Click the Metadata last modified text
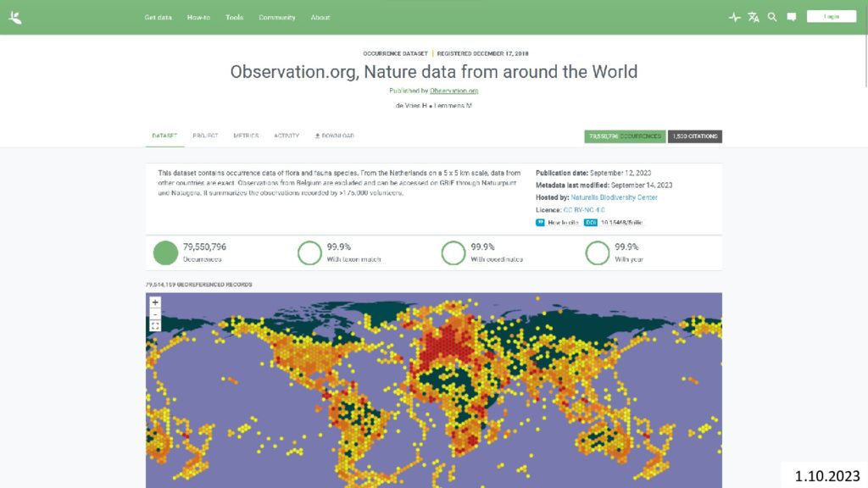Viewport: 868px width, 488px height. pos(604,186)
